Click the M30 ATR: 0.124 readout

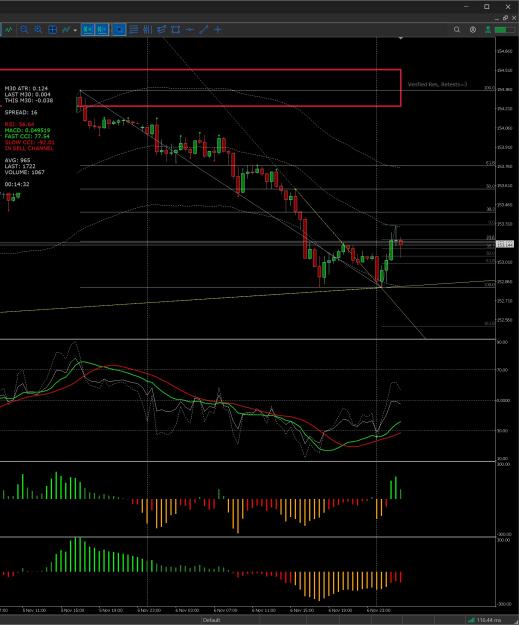[x=26, y=88]
